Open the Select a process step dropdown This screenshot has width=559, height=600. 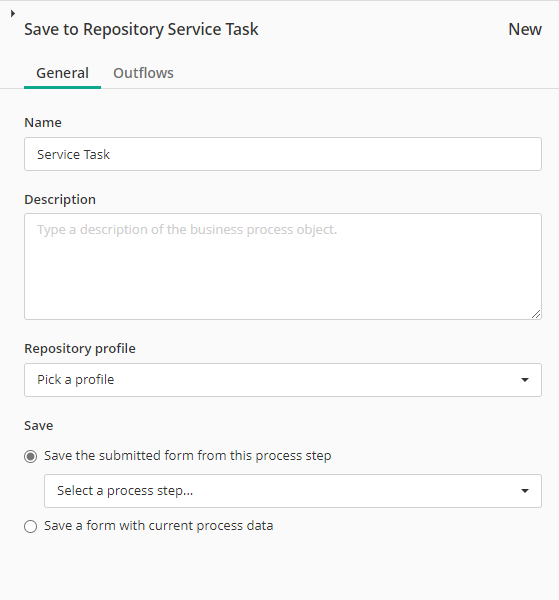tap(293, 491)
